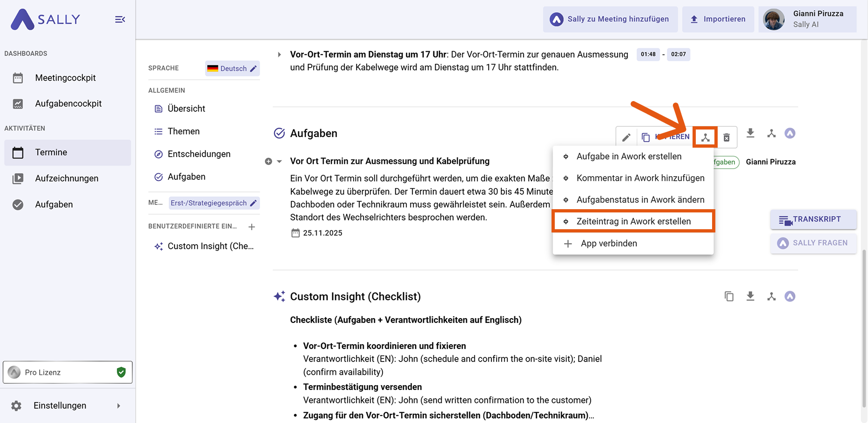868x423 pixels.
Task: Expand the Einstellungen submenu arrow
Action: (x=119, y=406)
